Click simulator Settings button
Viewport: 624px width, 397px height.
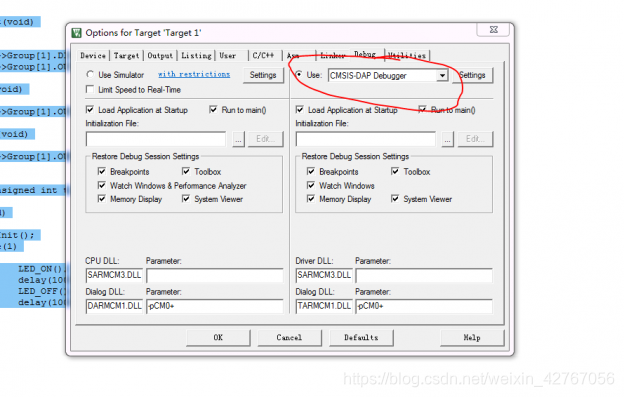pos(263,75)
